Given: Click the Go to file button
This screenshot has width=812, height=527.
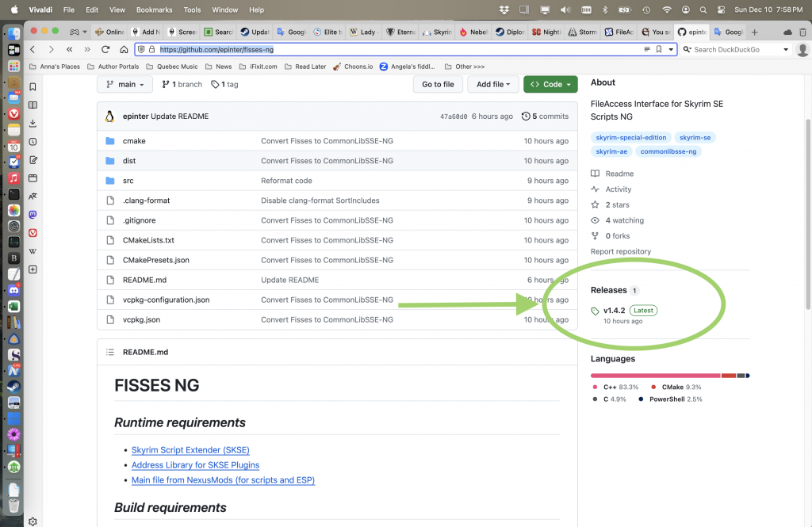Looking at the screenshot, I should click(438, 84).
